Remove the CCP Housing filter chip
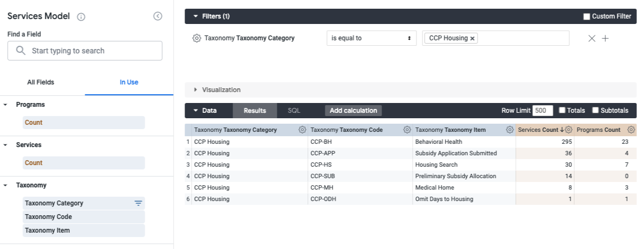Screen dimensions: 644x249 pos(472,38)
